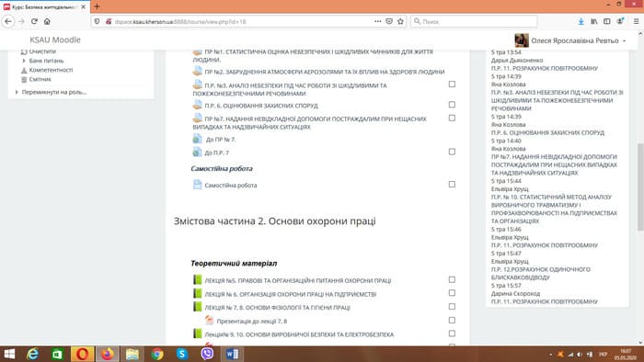Open the Firefox downloads panel
Viewport: 644px width, 362px height.
click(581, 21)
